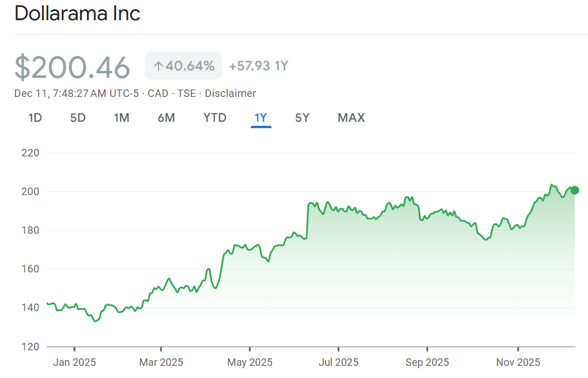Switch to the 1D time range
The image size is (588, 378).
click(35, 118)
